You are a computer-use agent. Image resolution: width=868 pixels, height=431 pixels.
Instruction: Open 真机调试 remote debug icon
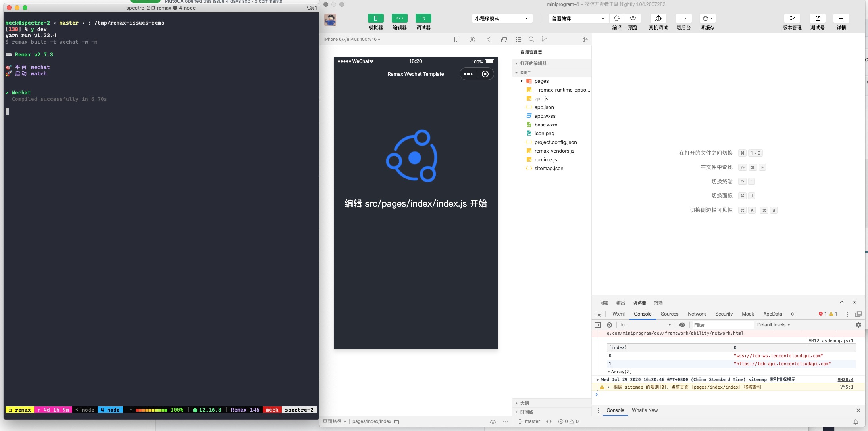658,18
